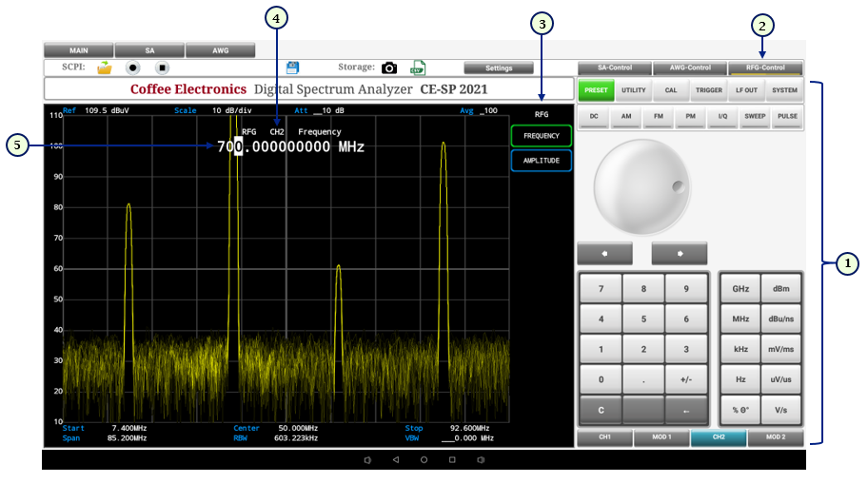Open the Settings button
The height and width of the screenshot is (483, 868).
tap(499, 68)
